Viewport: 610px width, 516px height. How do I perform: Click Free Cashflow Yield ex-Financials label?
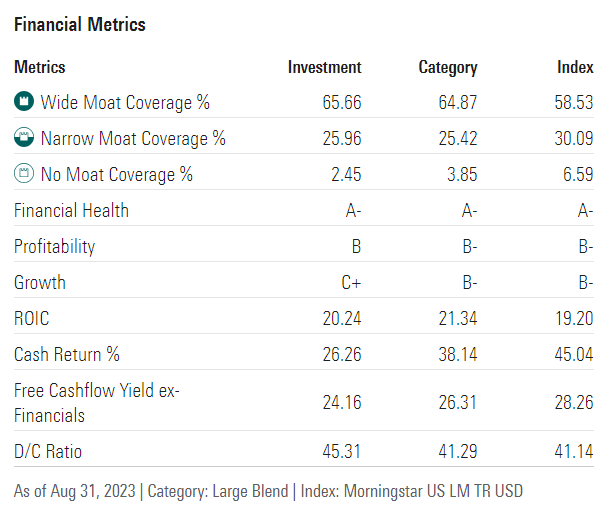click(x=96, y=402)
